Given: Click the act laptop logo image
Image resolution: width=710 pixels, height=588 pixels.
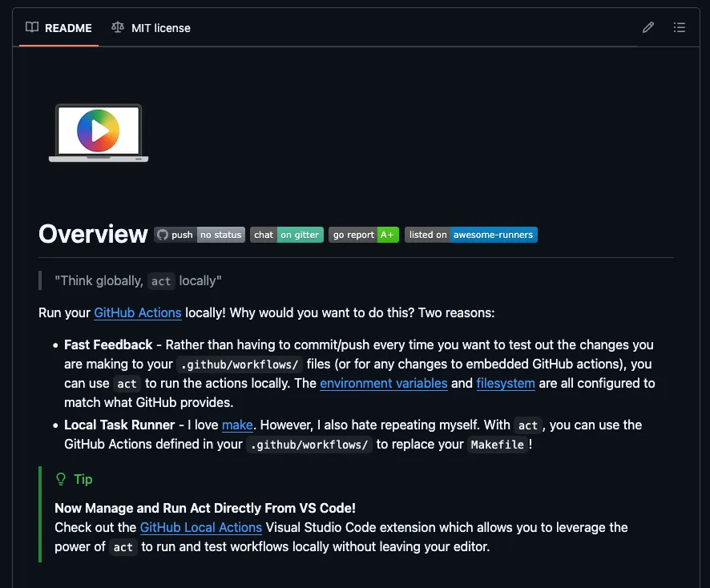Looking at the screenshot, I should tap(98, 132).
